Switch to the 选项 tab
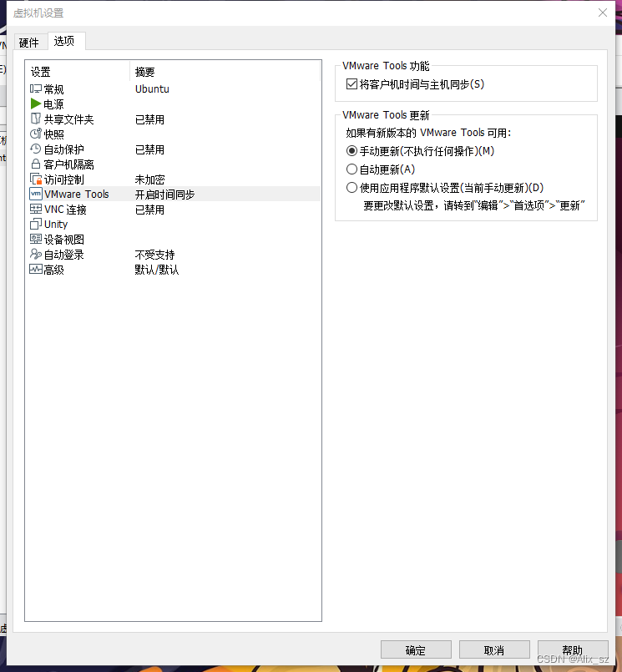The image size is (622, 672). coord(65,41)
